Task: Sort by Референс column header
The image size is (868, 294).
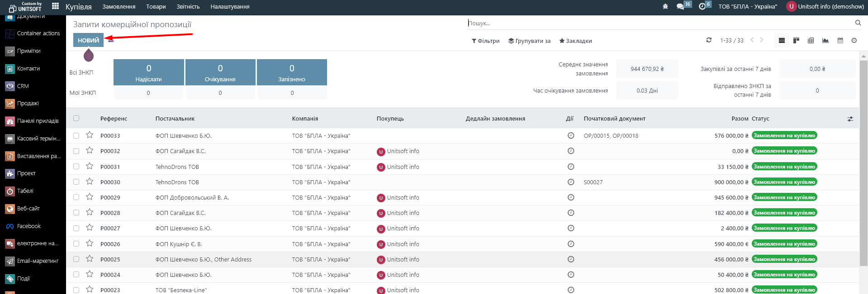Action: pyautogui.click(x=114, y=119)
